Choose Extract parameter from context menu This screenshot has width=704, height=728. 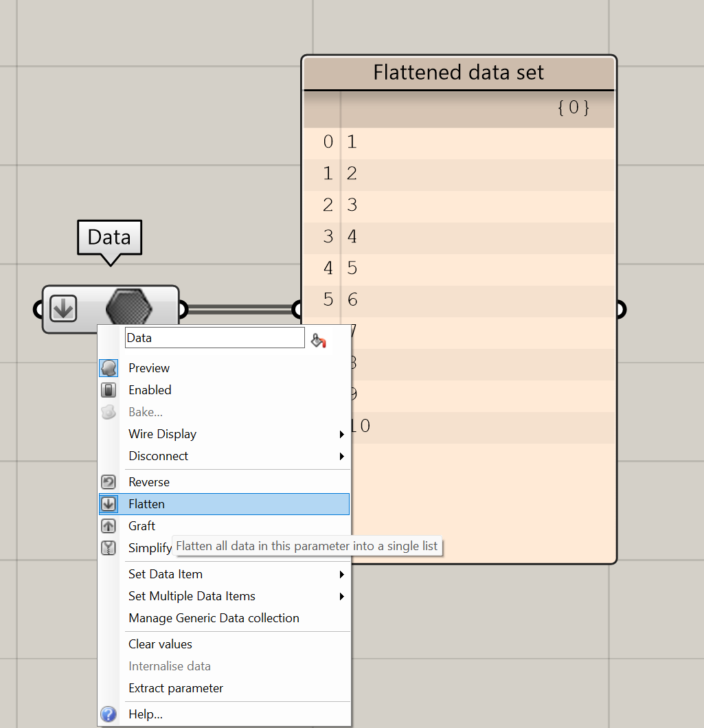pos(176,688)
